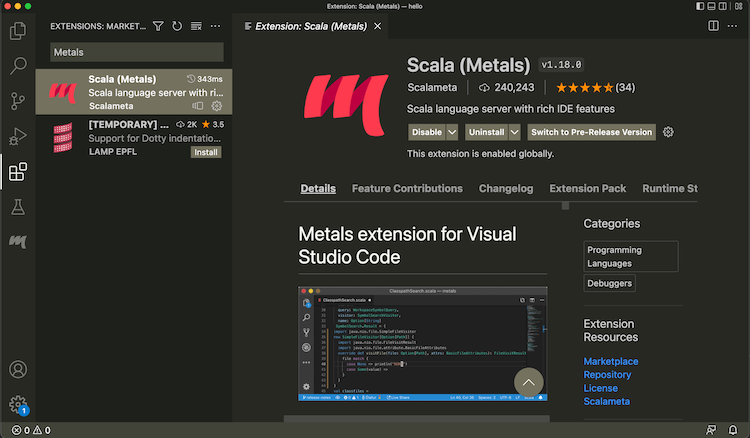Open the License resource link
The width and height of the screenshot is (750, 438).
coord(600,388)
